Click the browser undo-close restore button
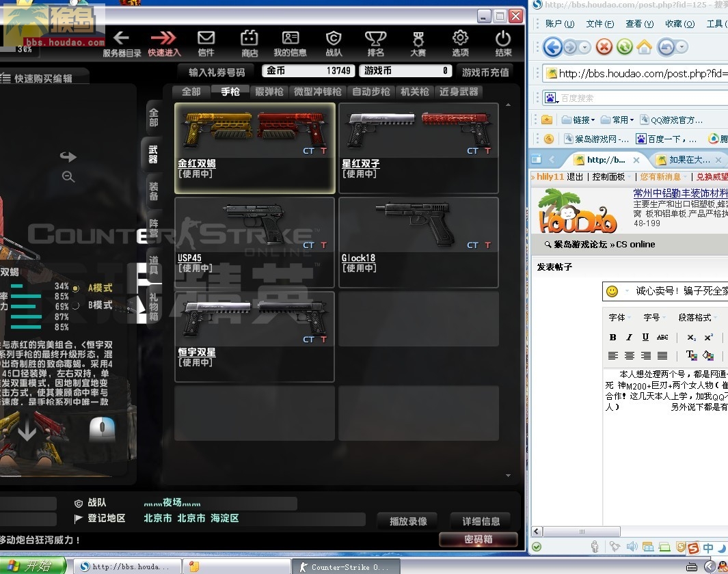This screenshot has width=728, height=574. pos(666,47)
